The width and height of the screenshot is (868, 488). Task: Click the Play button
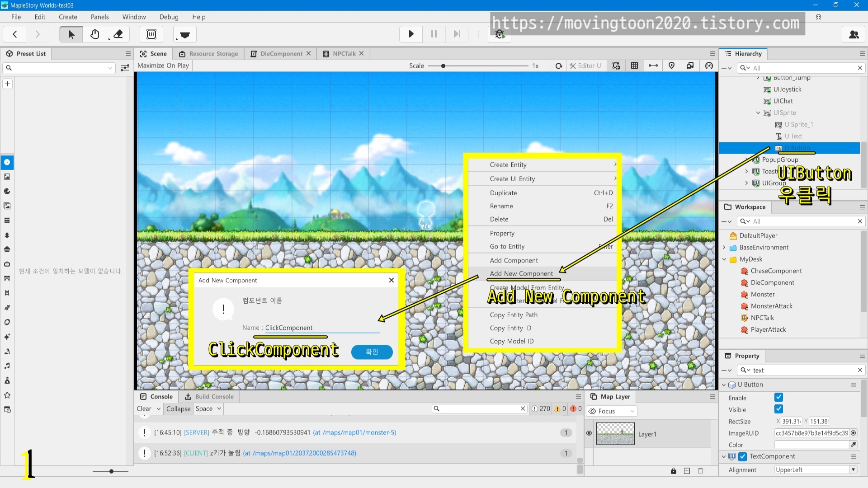tap(411, 34)
